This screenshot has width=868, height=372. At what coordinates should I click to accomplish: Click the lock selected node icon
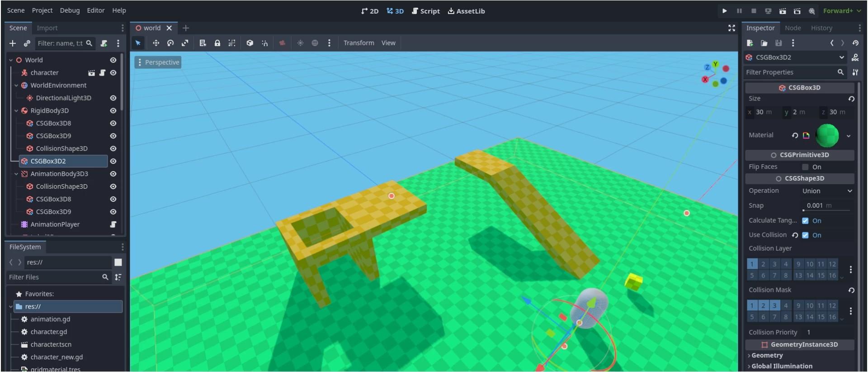coord(217,43)
